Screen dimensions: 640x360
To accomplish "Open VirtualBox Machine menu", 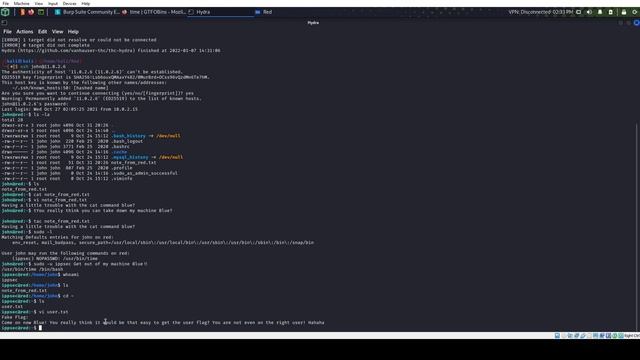I will click(x=22, y=3).
